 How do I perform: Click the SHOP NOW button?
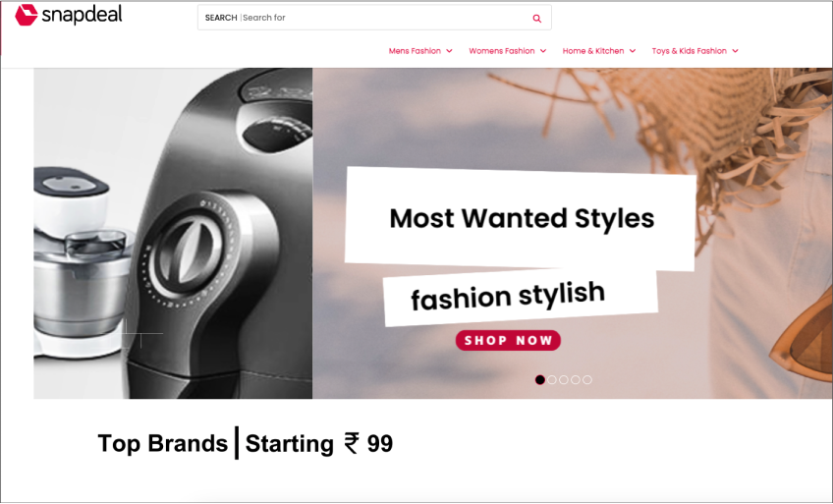[508, 341]
